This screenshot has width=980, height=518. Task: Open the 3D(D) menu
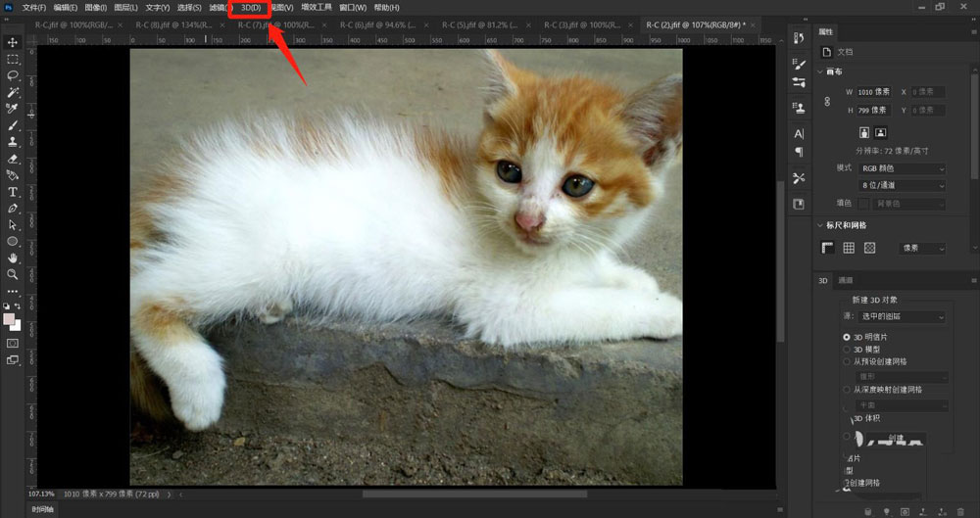click(250, 8)
